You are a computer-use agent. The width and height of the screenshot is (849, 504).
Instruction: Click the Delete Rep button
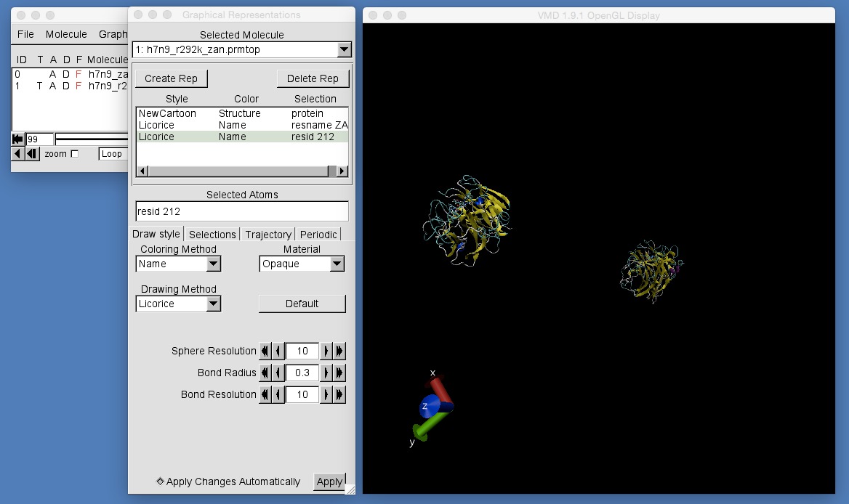pyautogui.click(x=313, y=78)
